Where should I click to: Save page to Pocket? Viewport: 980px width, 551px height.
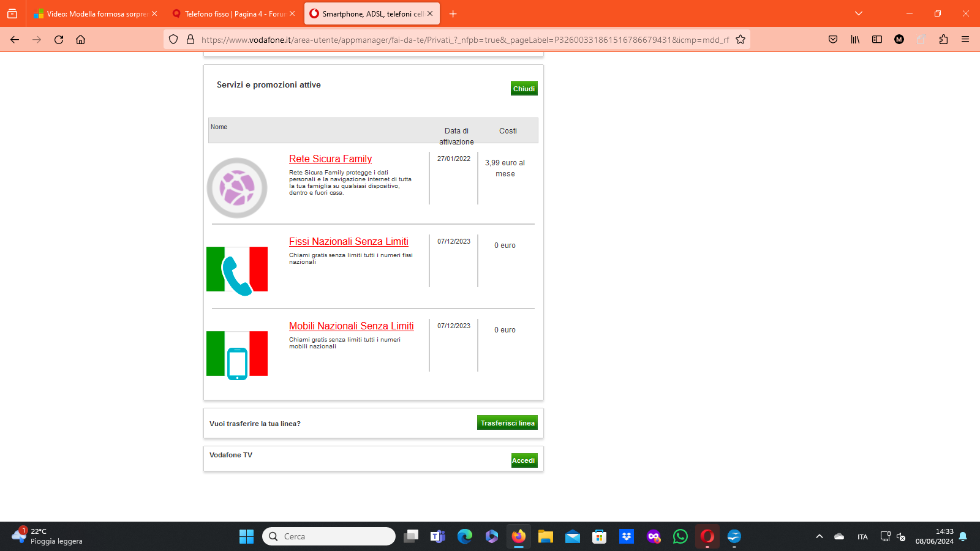pyautogui.click(x=833, y=40)
